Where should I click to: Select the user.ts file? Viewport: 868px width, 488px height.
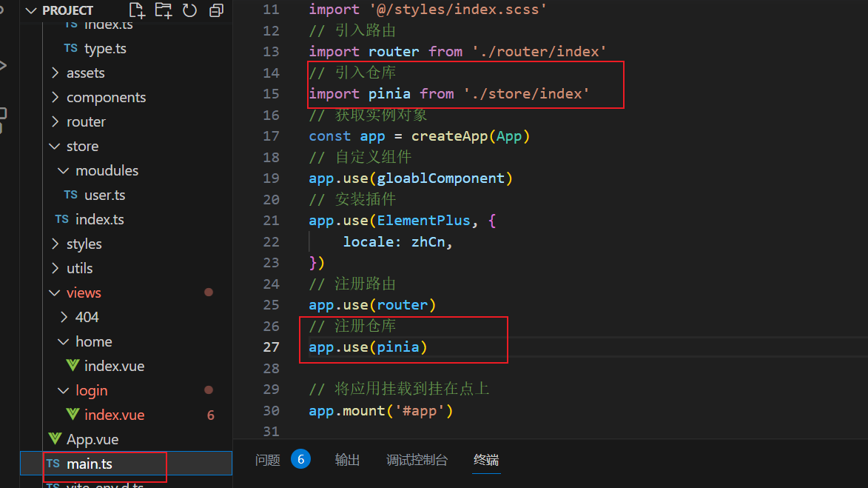pos(104,195)
